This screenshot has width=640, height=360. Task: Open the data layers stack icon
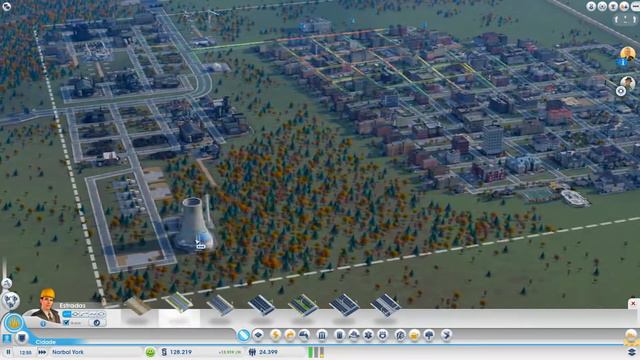point(632,352)
